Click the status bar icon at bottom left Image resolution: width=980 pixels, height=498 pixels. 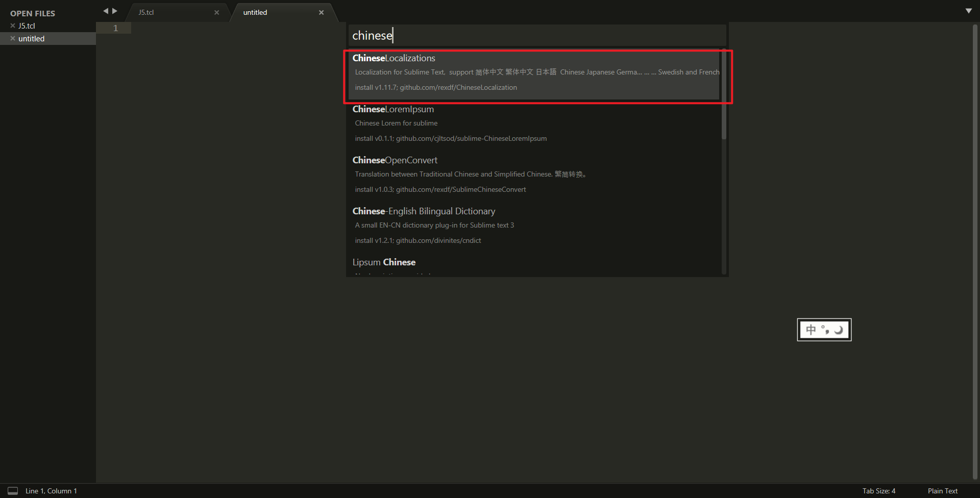point(12,490)
